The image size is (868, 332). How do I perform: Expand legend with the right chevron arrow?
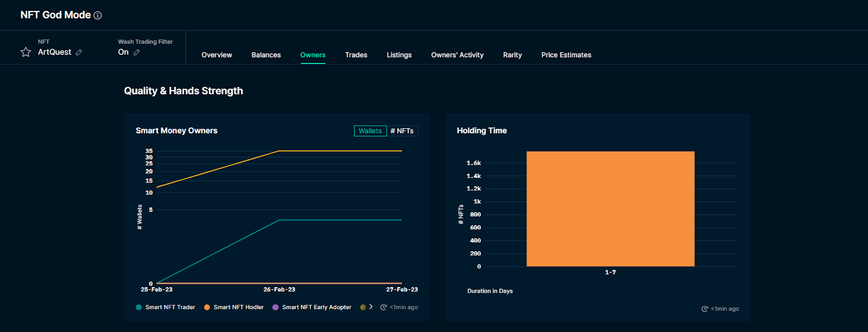tap(371, 307)
